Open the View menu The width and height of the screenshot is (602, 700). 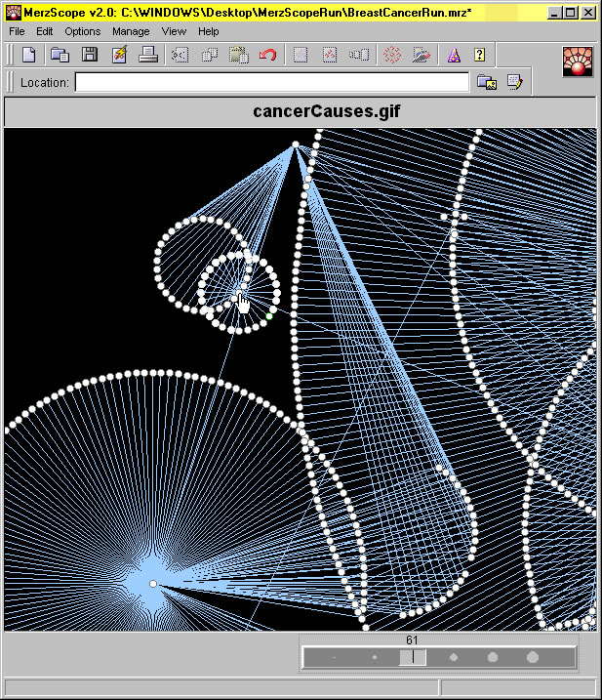174,31
